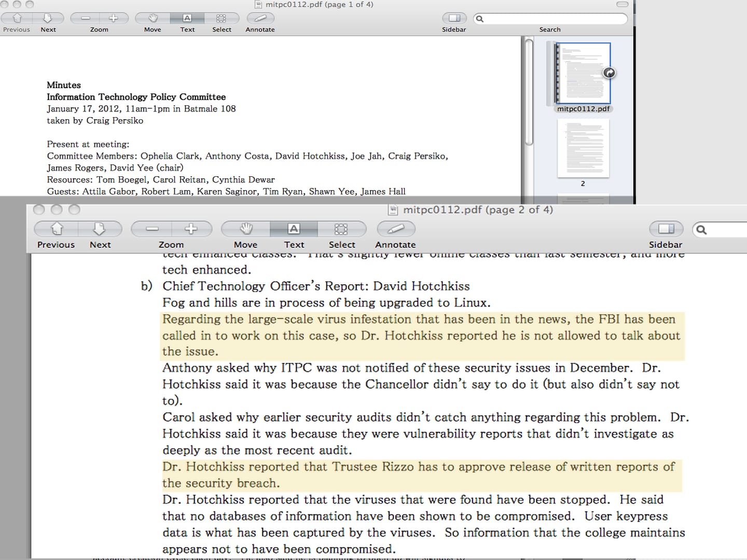Open the Annotate tool on page 2 window
The image size is (747, 560).
point(395,229)
